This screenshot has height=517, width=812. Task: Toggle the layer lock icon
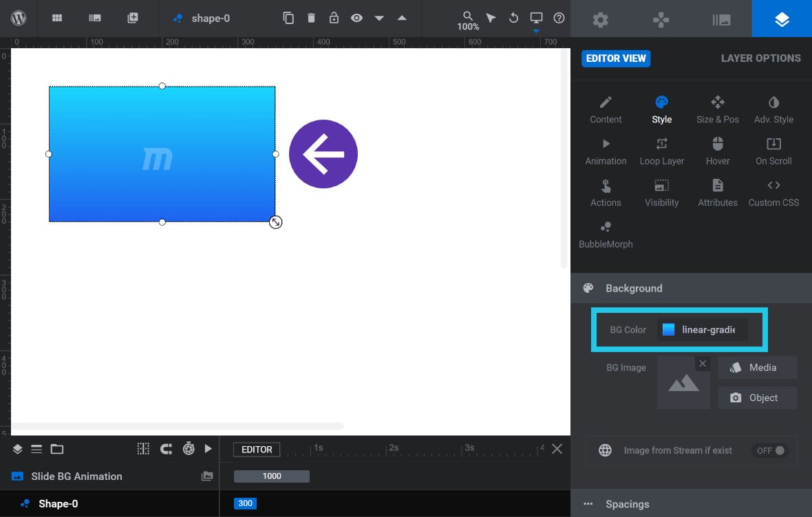[334, 18]
